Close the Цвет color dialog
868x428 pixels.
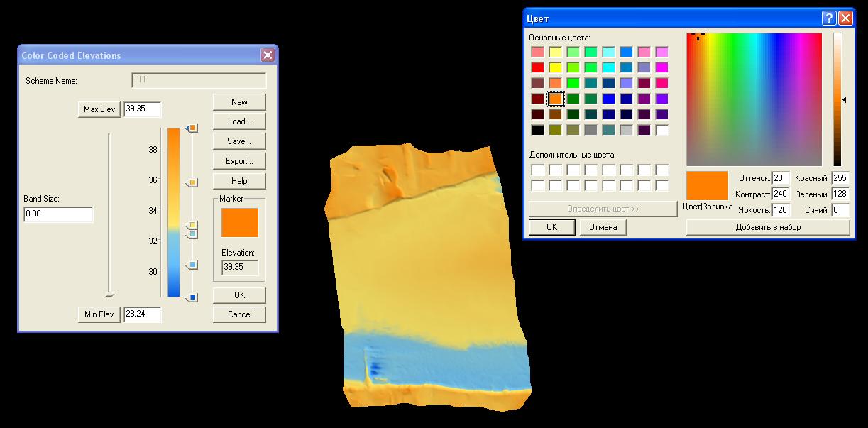(x=845, y=18)
